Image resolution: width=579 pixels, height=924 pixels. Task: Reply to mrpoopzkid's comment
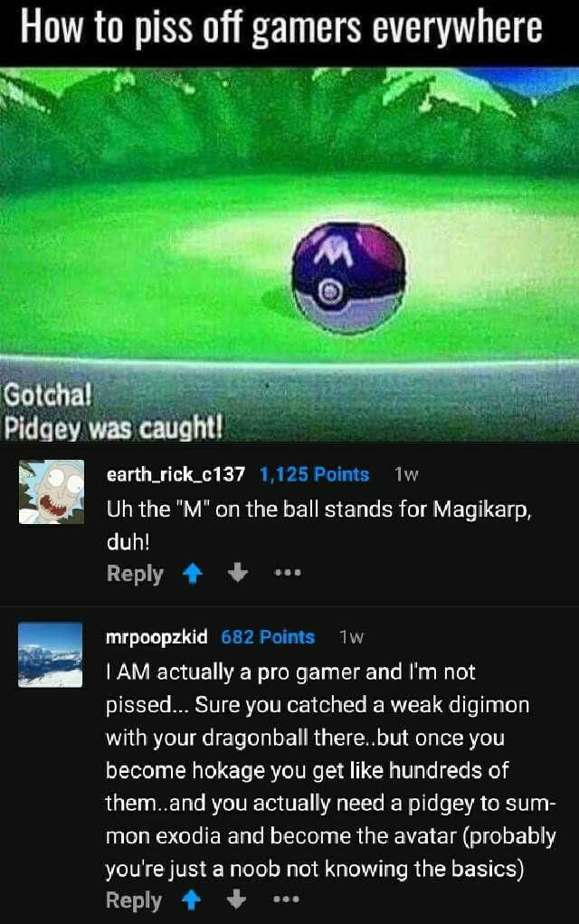pos(134,900)
